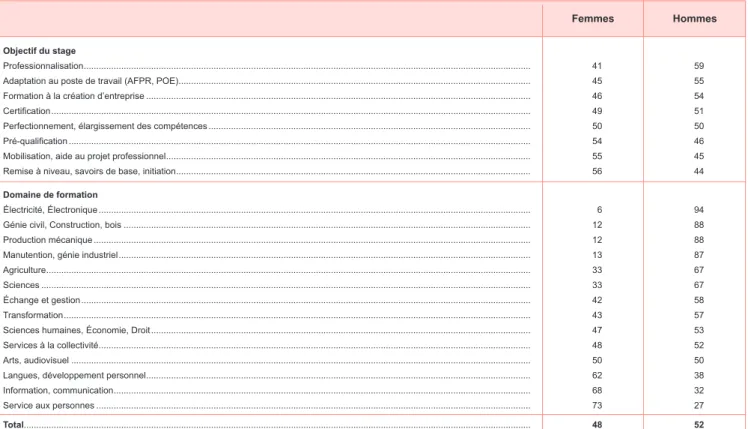Screen dimensions: 748x429
Task: Click 'Génie civil, Construction, bois' label
Action: click(x=62, y=225)
